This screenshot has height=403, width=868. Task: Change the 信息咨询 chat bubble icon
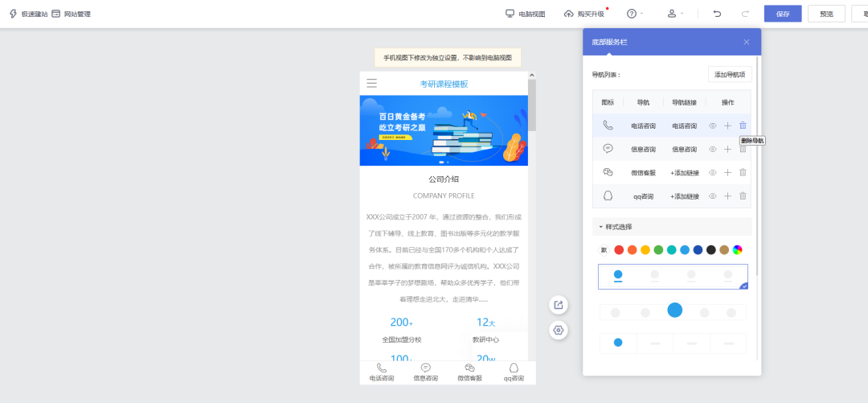608,149
